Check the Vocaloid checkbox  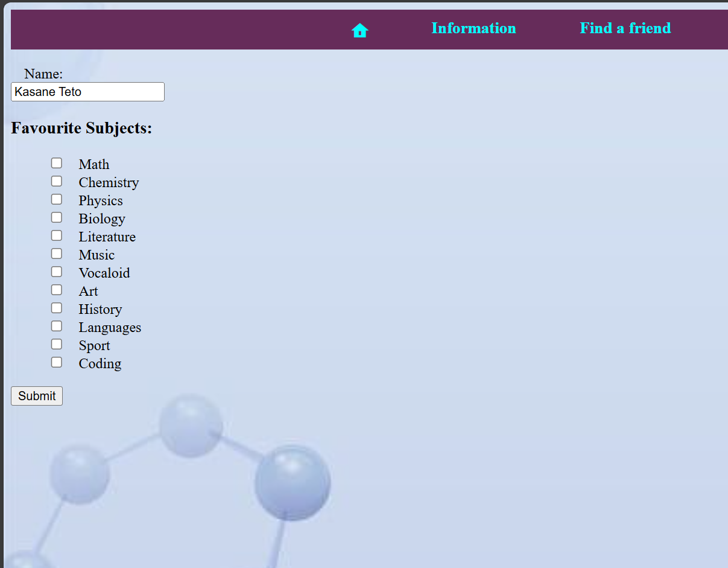click(57, 272)
